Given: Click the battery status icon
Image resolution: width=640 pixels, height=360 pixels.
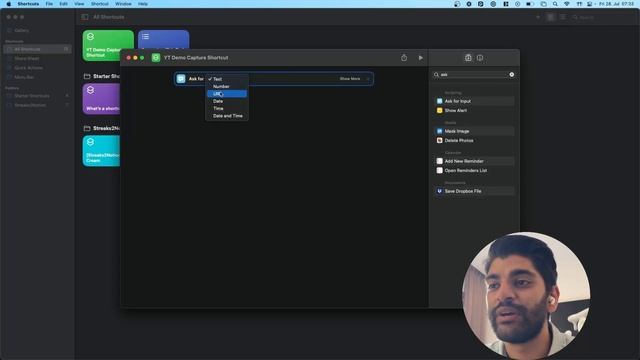Looking at the screenshot, I should (530, 4).
